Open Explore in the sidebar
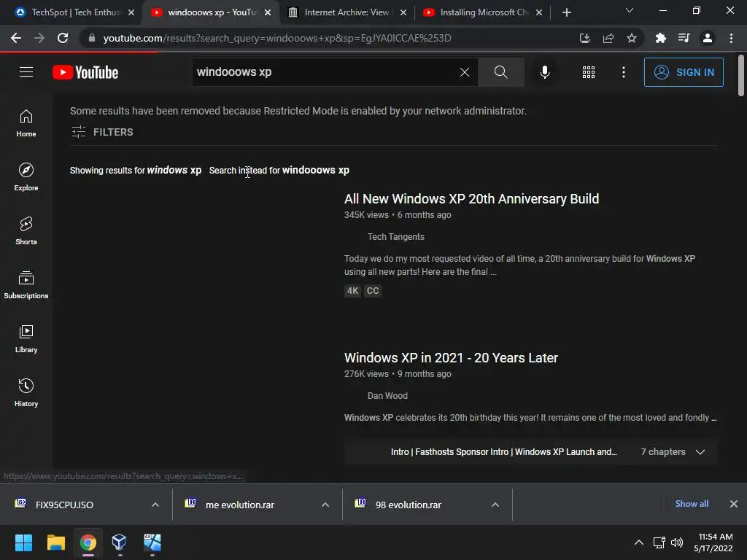The image size is (747, 560). click(x=26, y=177)
